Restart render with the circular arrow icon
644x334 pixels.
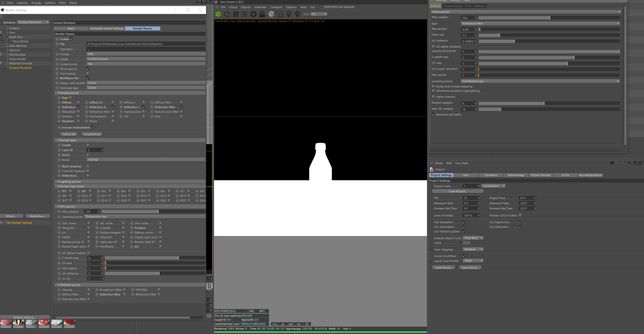227,14
